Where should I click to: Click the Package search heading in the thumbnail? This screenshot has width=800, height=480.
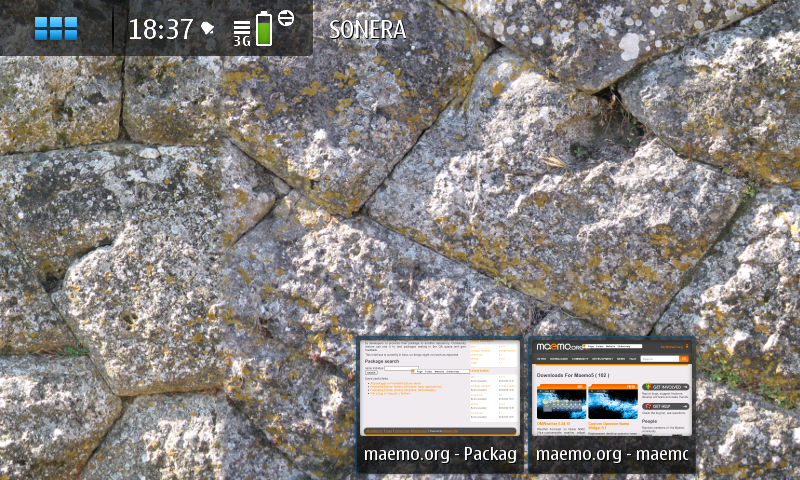pos(381,360)
